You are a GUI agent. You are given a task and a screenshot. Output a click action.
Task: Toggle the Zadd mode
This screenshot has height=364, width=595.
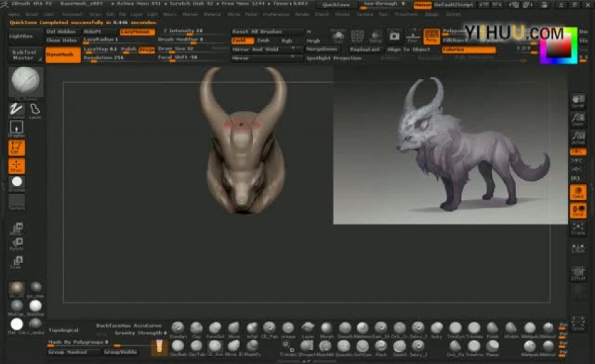tap(242, 40)
